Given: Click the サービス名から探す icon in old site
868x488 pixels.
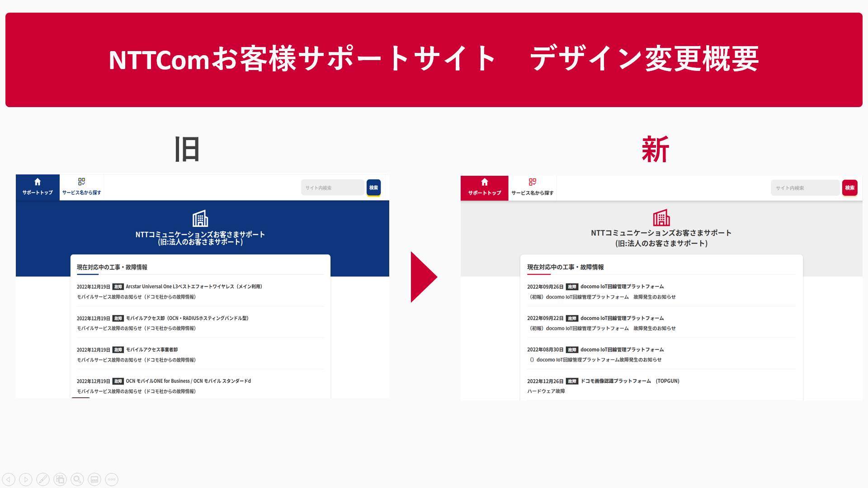Looking at the screenshot, I should tap(81, 182).
